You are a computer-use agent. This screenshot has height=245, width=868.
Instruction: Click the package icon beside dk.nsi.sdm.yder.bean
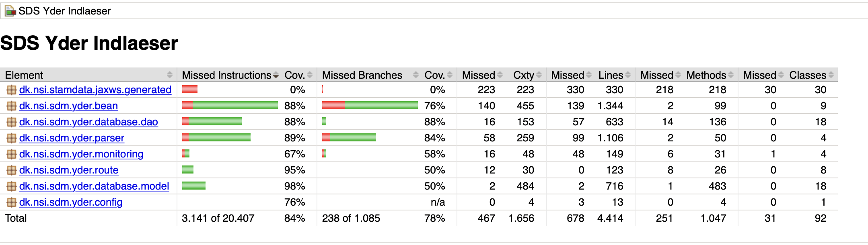11,106
